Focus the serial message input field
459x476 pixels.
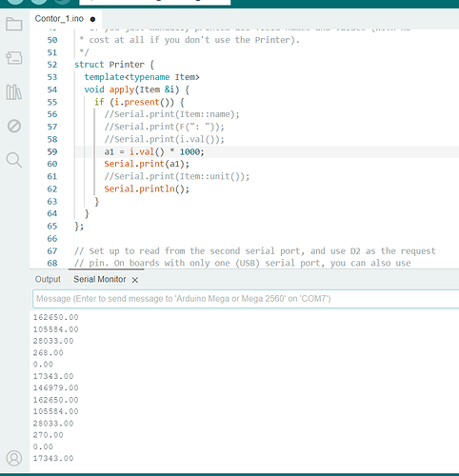[246, 299]
